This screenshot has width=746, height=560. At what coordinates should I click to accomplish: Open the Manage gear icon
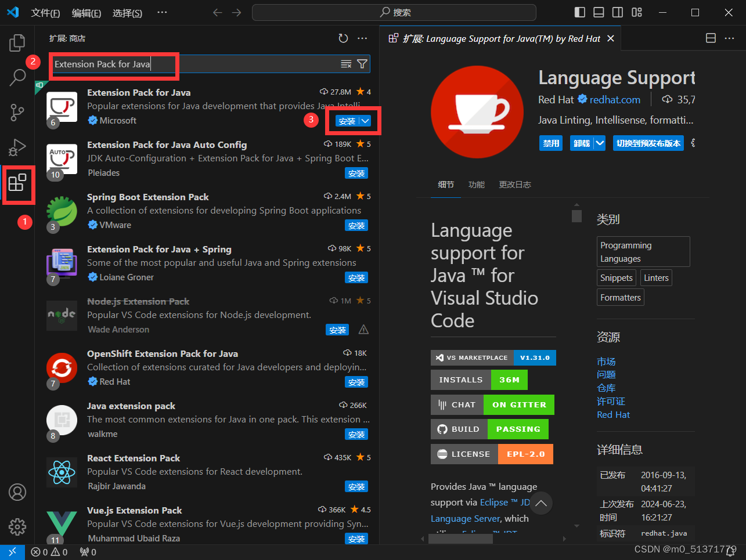coord(17,526)
